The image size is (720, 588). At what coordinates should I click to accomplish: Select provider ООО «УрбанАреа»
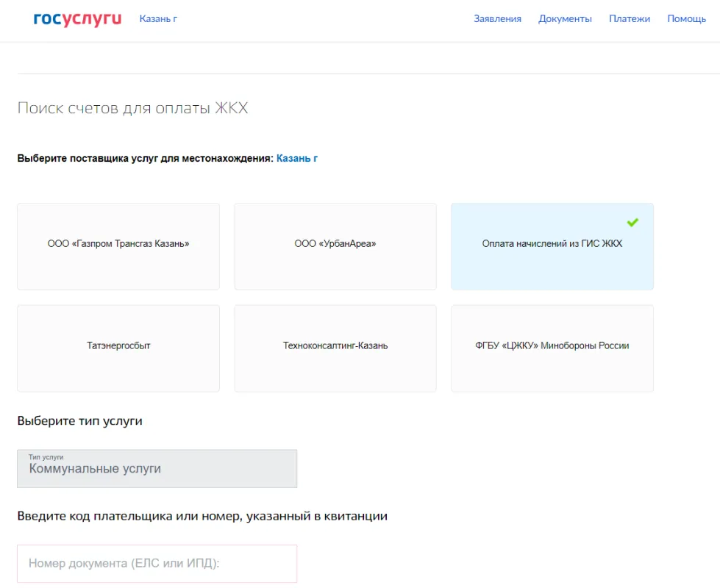click(x=335, y=246)
